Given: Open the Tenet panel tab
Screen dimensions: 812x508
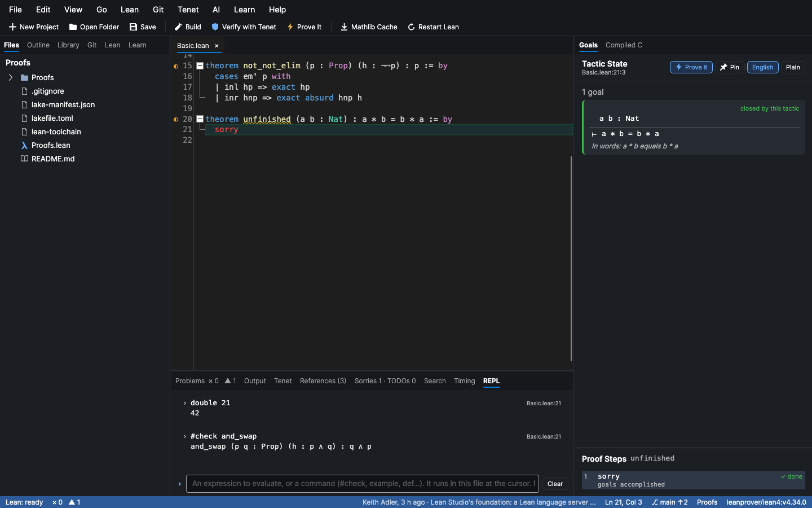Looking at the screenshot, I should (x=283, y=381).
